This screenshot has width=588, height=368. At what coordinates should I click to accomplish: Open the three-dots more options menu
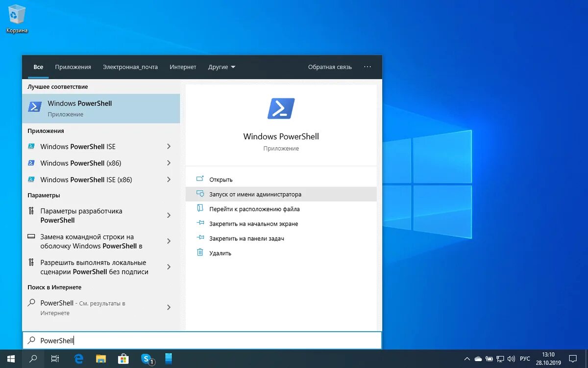367,67
